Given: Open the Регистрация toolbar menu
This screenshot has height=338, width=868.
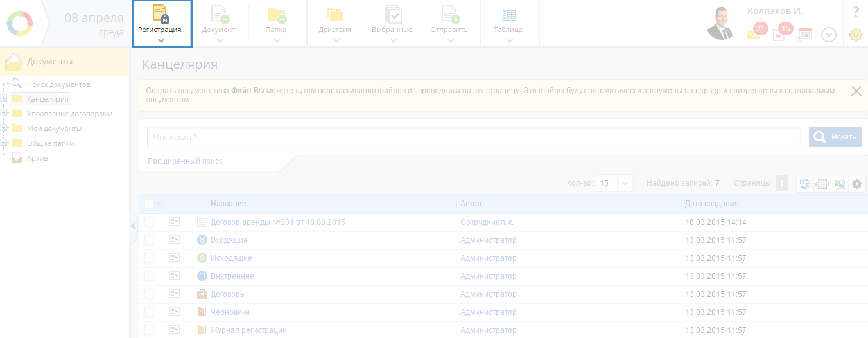Looking at the screenshot, I should point(161,24).
